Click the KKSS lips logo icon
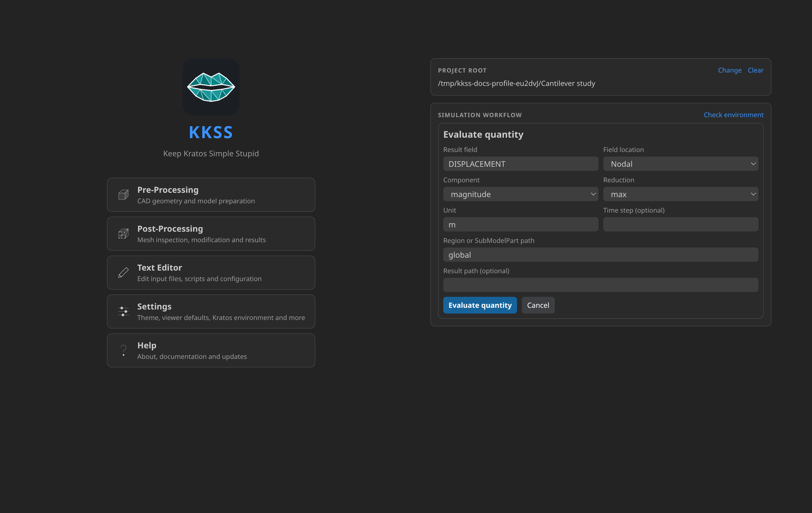 (x=211, y=87)
